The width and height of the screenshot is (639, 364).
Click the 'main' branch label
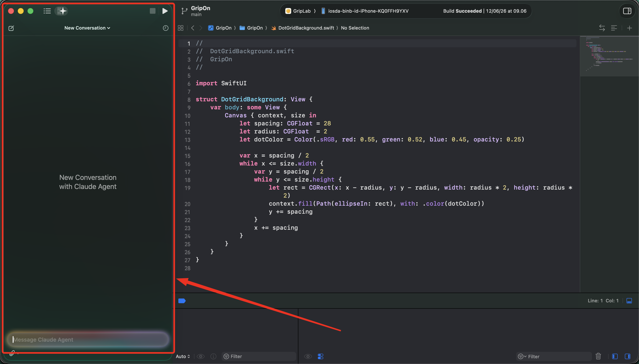(x=196, y=15)
